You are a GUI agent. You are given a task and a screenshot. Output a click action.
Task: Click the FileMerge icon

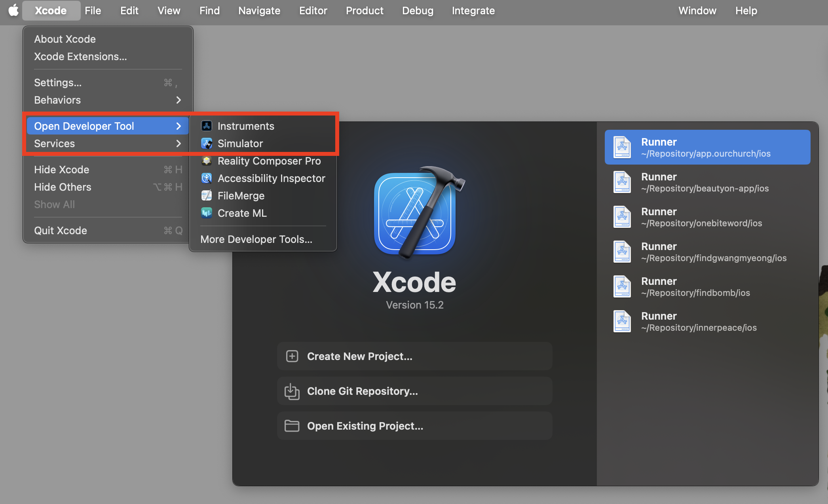click(207, 195)
